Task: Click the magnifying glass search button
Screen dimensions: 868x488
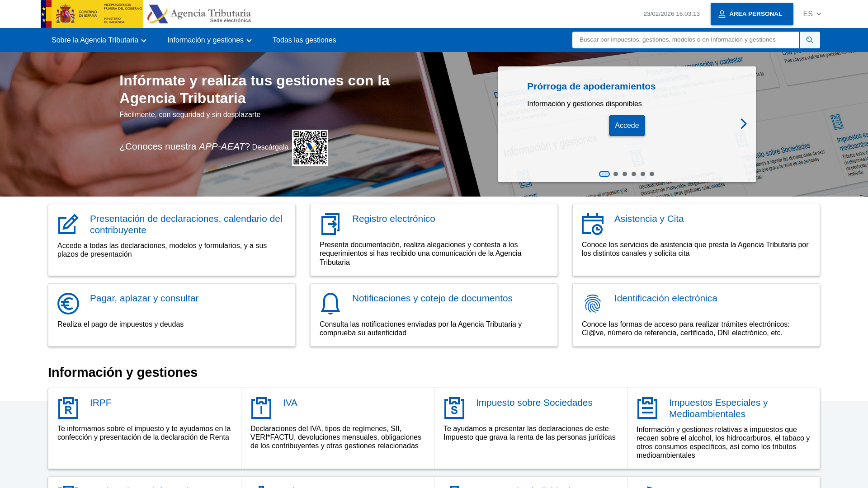Action: (x=810, y=40)
